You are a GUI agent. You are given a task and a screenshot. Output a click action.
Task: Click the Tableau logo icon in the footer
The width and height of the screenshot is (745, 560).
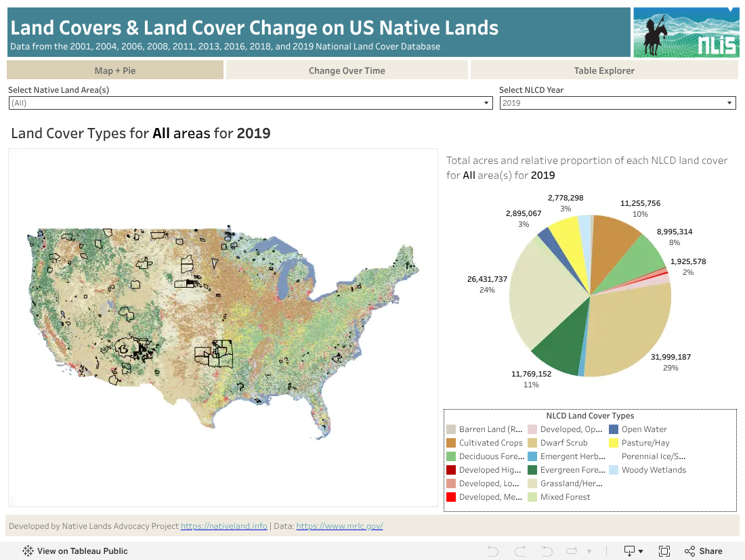pyautogui.click(x=28, y=551)
